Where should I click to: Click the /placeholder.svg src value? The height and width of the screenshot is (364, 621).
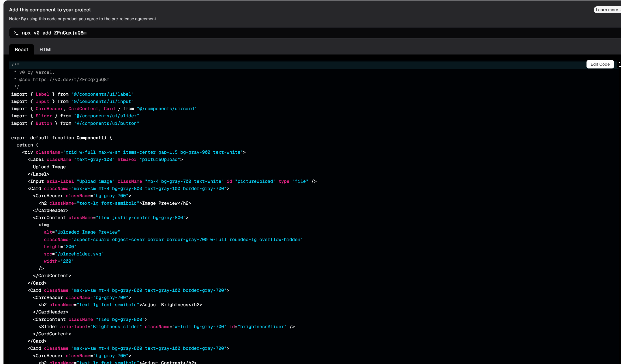[79, 254]
